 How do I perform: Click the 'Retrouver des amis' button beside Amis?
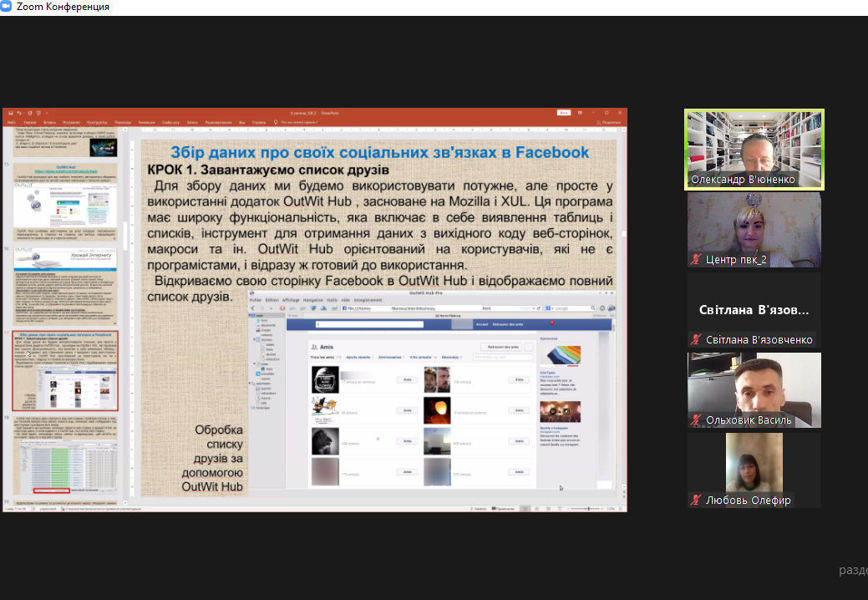point(503,347)
